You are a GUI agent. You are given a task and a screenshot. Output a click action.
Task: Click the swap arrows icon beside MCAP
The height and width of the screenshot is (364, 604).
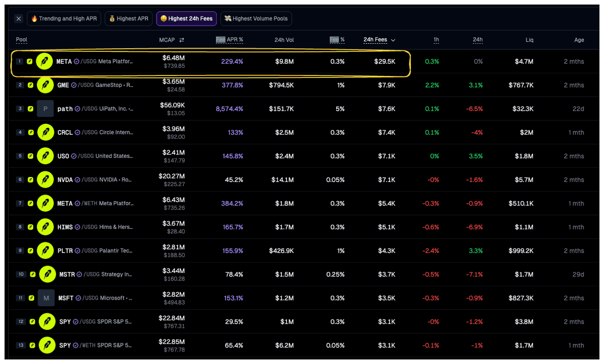pos(182,40)
